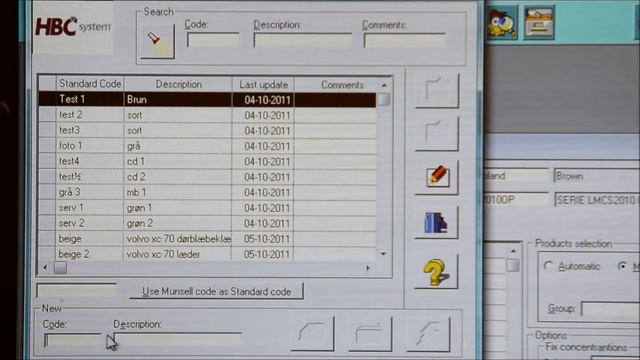640x360 pixels.
Task: Click the Munsell code field left of button
Action: click(x=76, y=290)
